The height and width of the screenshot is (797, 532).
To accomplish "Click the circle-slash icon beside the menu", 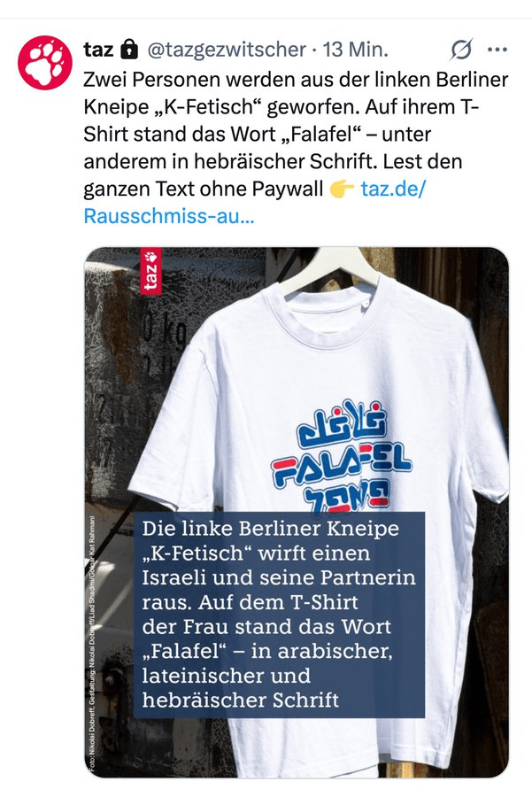I will [x=461, y=50].
